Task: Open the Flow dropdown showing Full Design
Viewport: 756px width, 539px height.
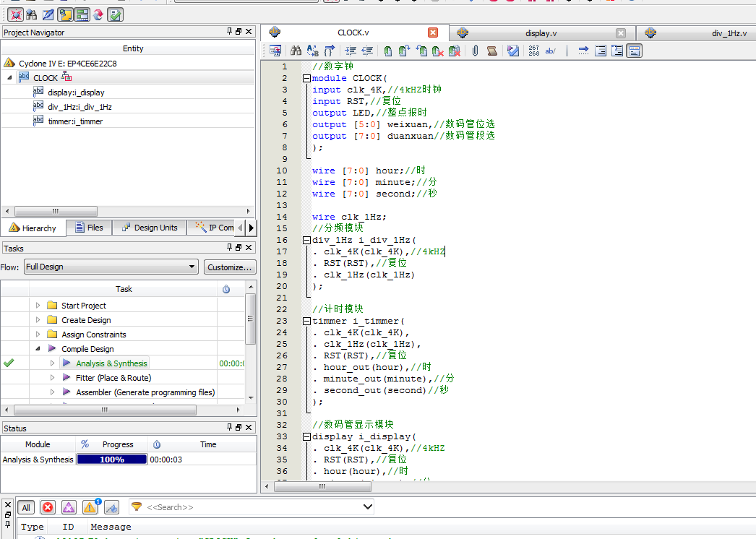Action: click(111, 267)
